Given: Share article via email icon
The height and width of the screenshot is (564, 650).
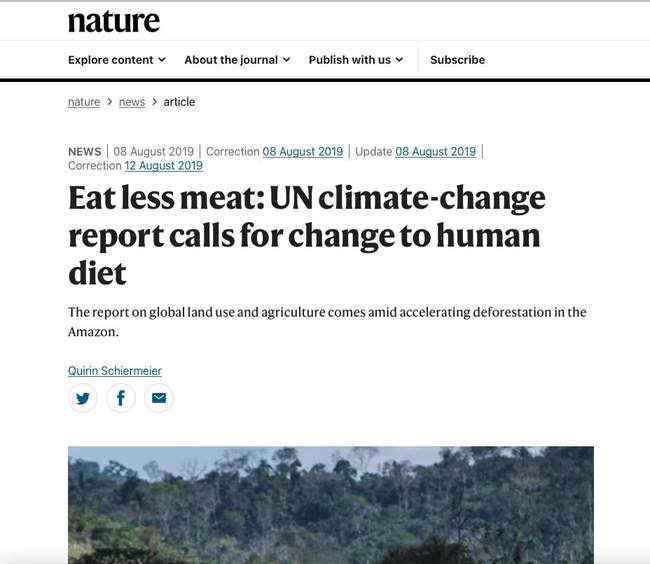Looking at the screenshot, I should point(159,398).
